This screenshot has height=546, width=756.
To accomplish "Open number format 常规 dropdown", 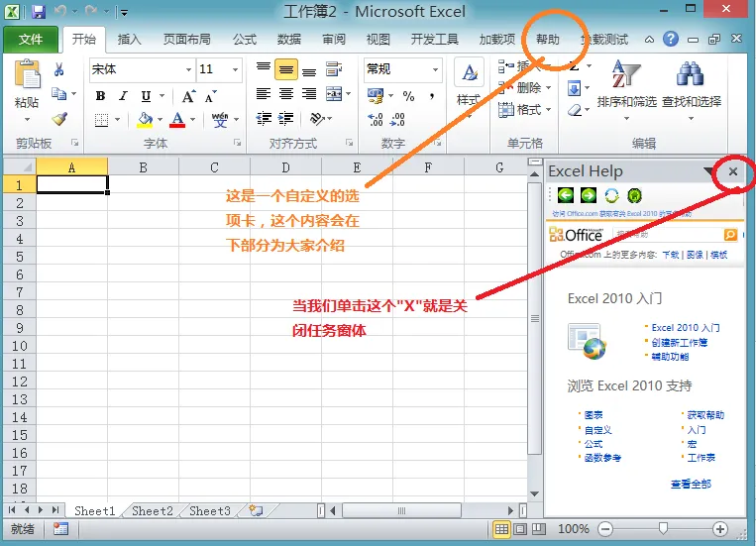I will coord(435,70).
